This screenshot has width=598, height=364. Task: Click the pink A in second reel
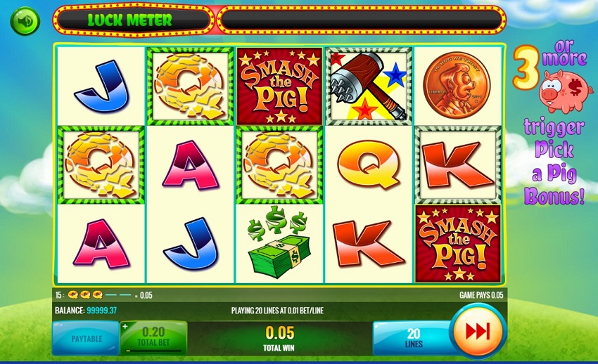click(x=190, y=165)
